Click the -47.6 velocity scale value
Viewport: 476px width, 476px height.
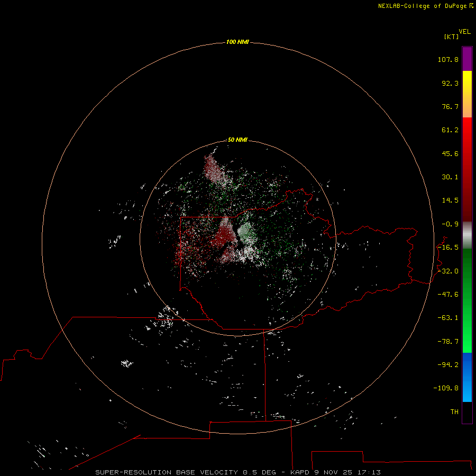(x=448, y=295)
